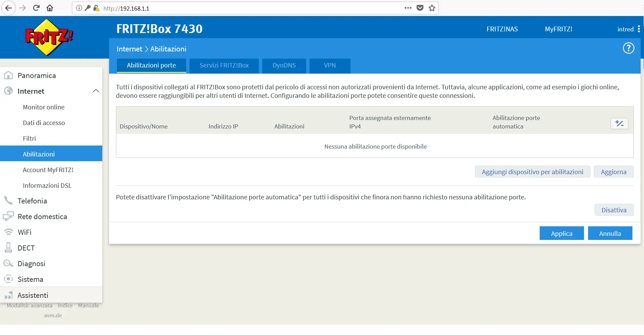Click the FRITZ!Box 7430 title
Image resolution: width=644 pixels, height=335 pixels.
(159, 29)
